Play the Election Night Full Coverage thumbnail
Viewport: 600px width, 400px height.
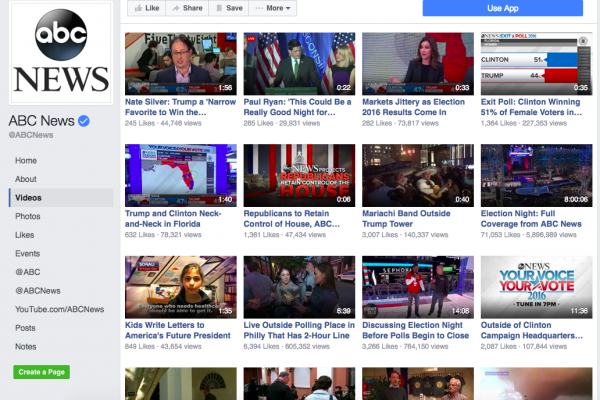pos(536,176)
